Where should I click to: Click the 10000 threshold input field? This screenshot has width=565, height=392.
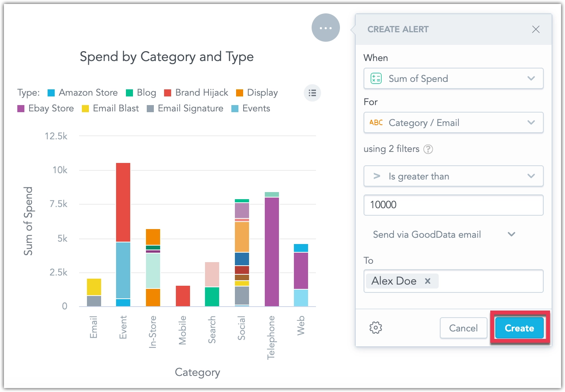[x=453, y=205]
